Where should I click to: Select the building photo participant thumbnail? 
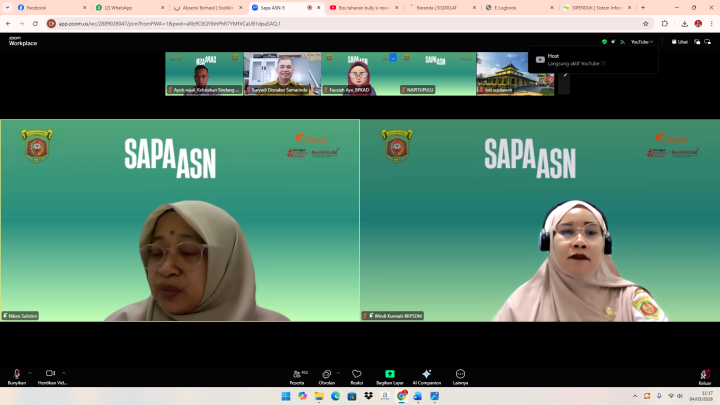click(x=515, y=74)
